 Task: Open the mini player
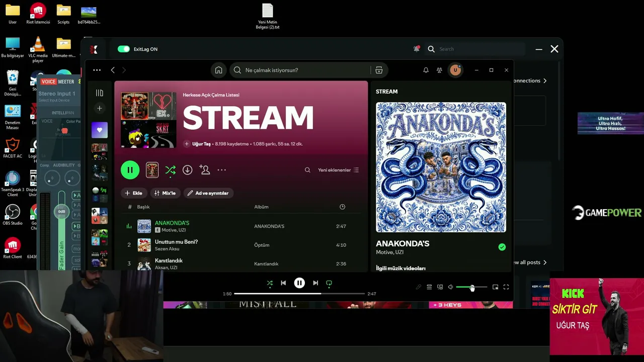(495, 287)
